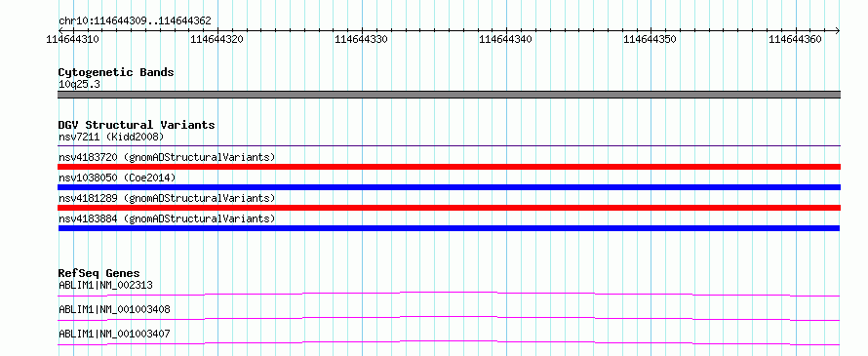Click the blue bar for nsv4183884
This screenshot has height=356, width=868.
tap(449, 228)
